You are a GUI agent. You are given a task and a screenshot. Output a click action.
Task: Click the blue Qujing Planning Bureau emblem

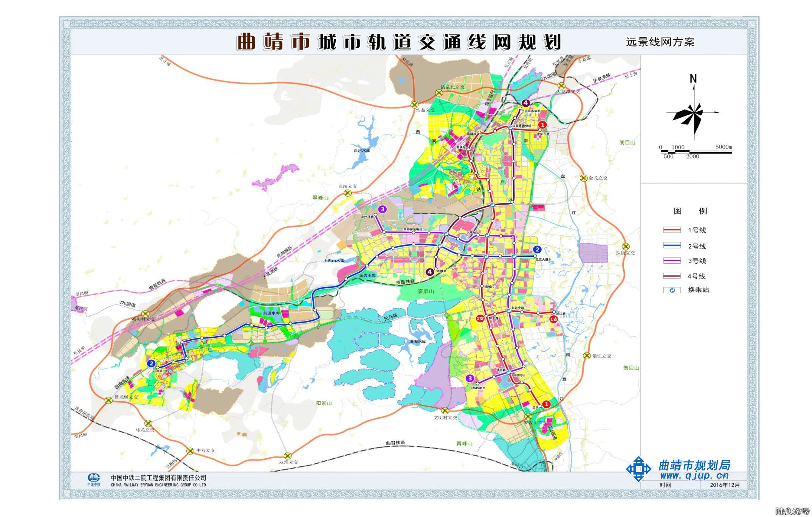tap(638, 469)
